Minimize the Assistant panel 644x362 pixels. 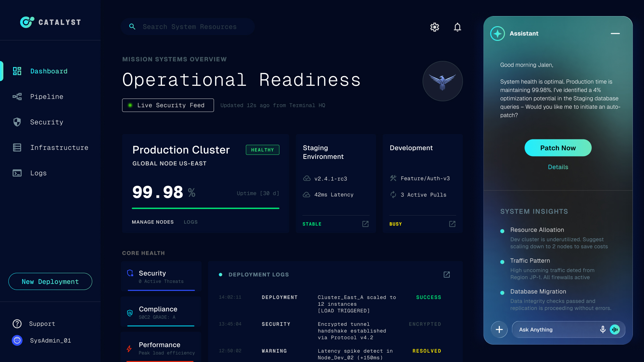pos(615,34)
